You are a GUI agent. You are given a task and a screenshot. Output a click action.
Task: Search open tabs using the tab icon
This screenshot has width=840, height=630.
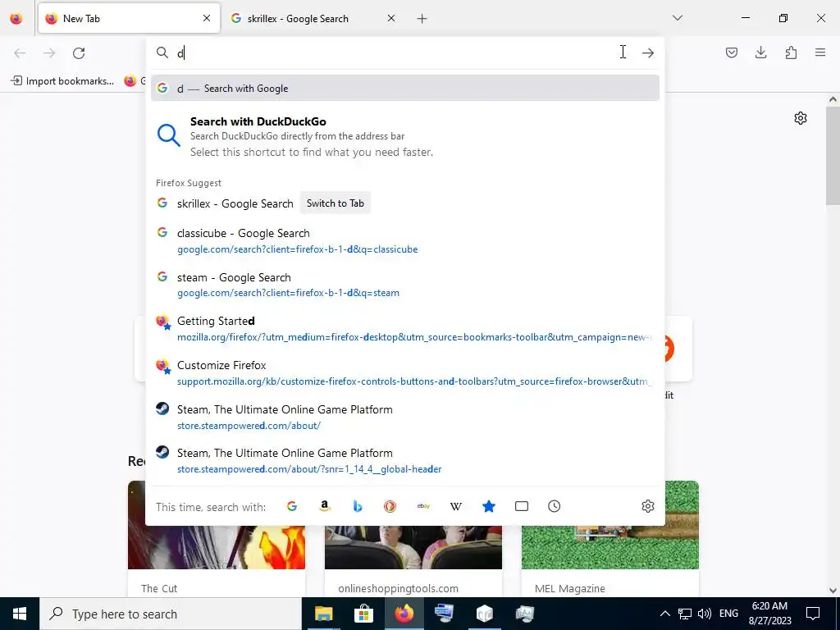(521, 506)
